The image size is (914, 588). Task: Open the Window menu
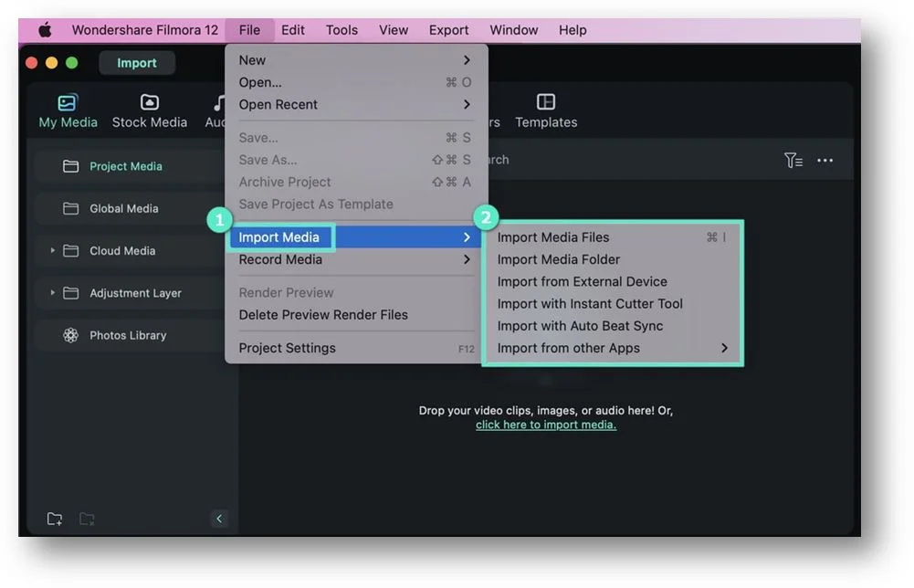(x=513, y=30)
